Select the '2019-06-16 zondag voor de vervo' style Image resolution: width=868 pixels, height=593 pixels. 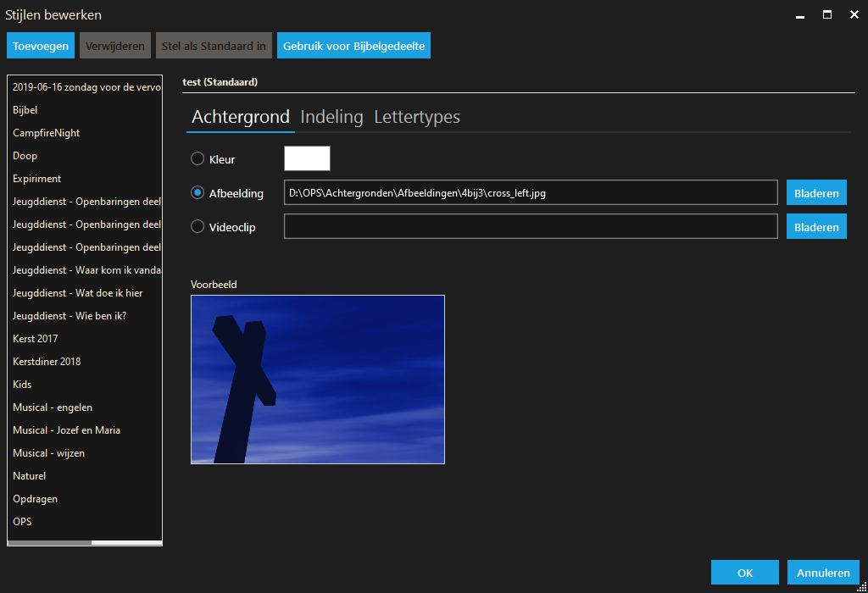85,87
